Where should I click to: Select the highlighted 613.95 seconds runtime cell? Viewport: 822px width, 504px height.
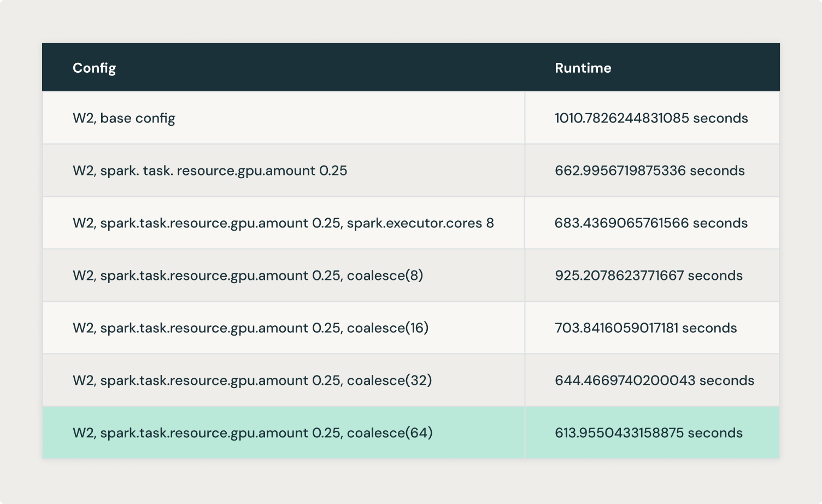coord(648,433)
